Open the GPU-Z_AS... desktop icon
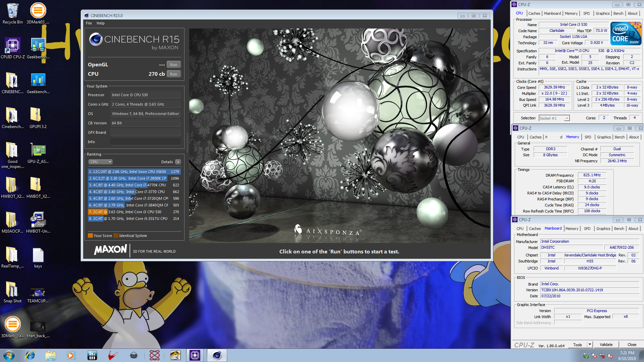The height and width of the screenshot is (362, 644). 38,153
